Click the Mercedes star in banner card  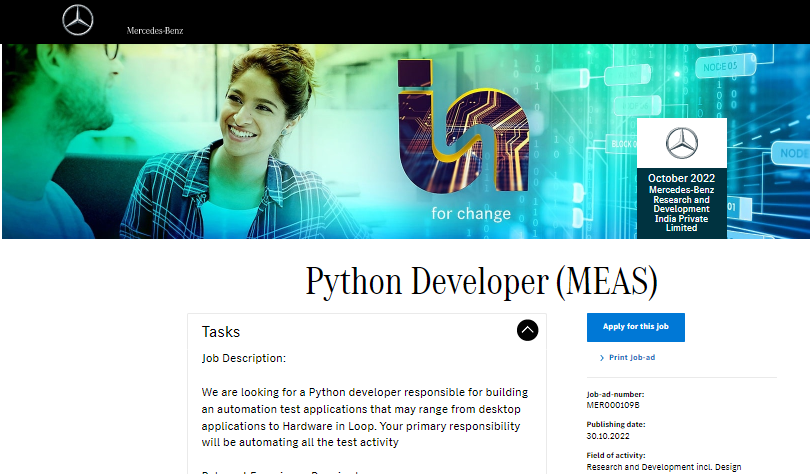pos(681,143)
